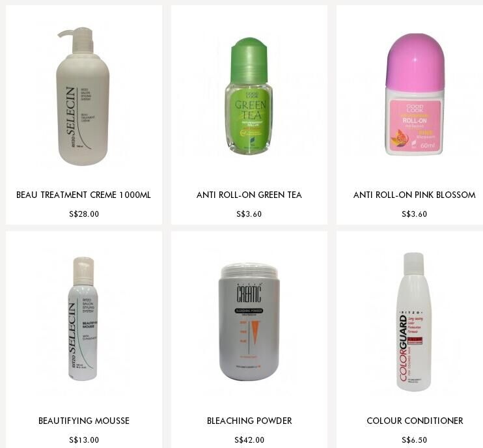483x448 pixels.
Task: Open the Colorguard conditioner bottle image
Action: [413, 322]
